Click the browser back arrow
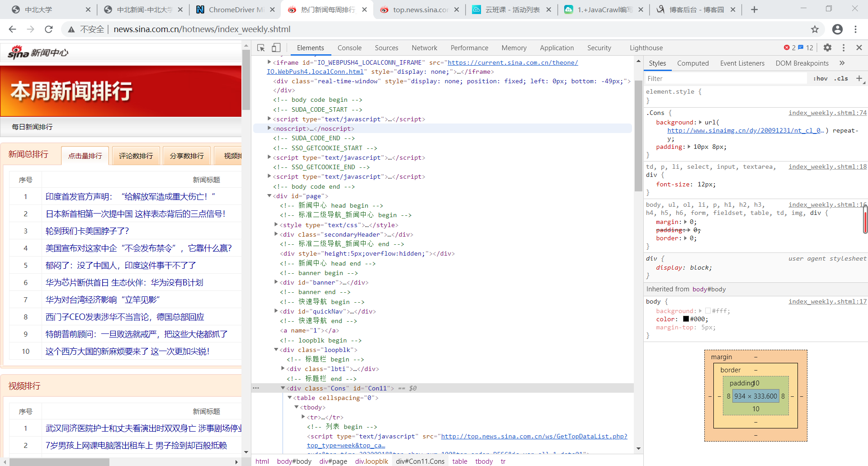Screen dimensions: 868x466 click(12, 29)
